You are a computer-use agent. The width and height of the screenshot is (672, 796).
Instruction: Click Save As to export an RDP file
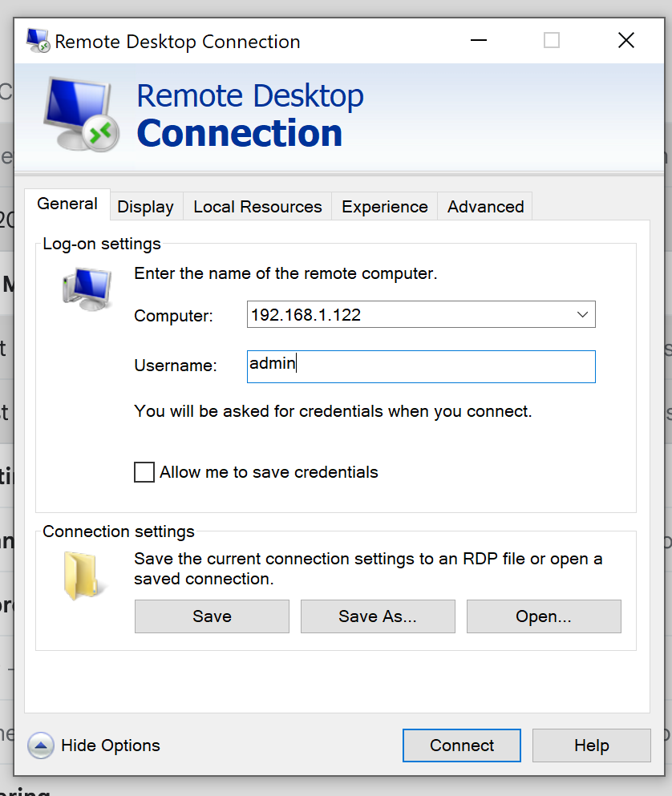pyautogui.click(x=377, y=616)
